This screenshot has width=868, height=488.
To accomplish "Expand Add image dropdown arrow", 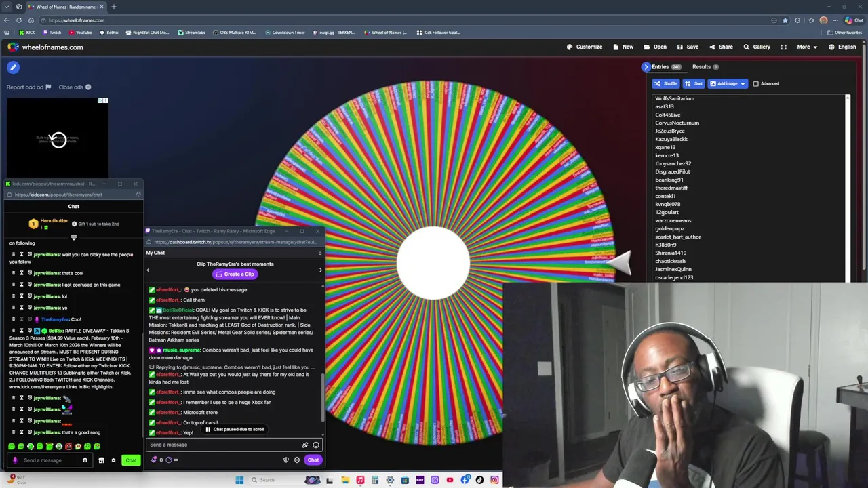I will (743, 83).
